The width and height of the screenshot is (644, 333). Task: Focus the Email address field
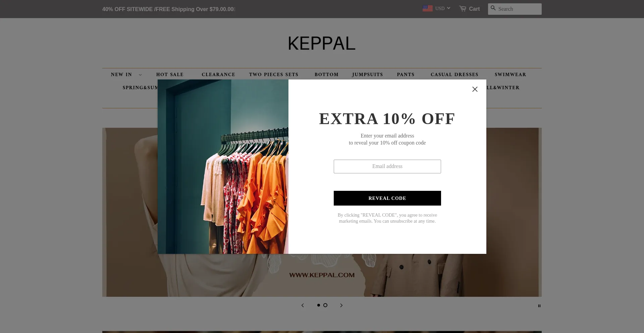tap(387, 166)
